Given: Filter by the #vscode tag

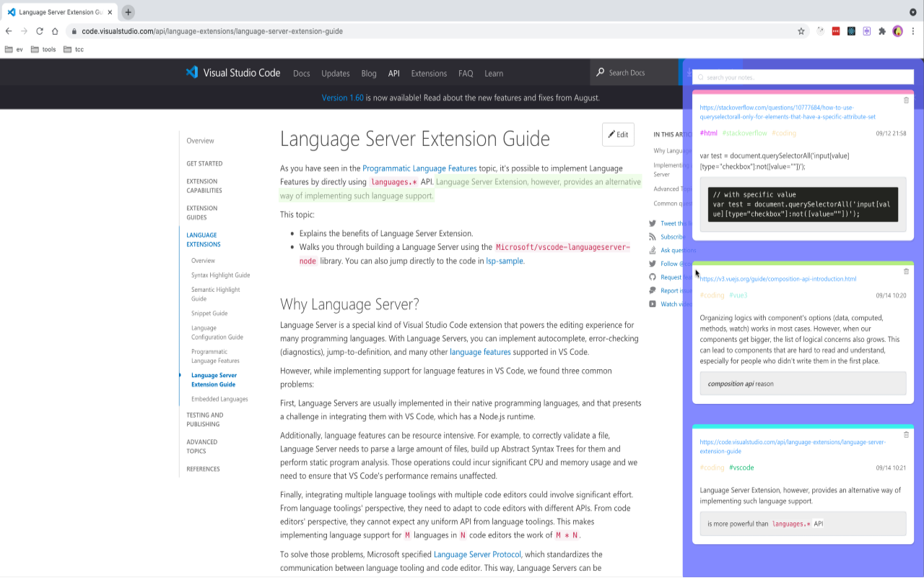Looking at the screenshot, I should pyautogui.click(x=741, y=467).
